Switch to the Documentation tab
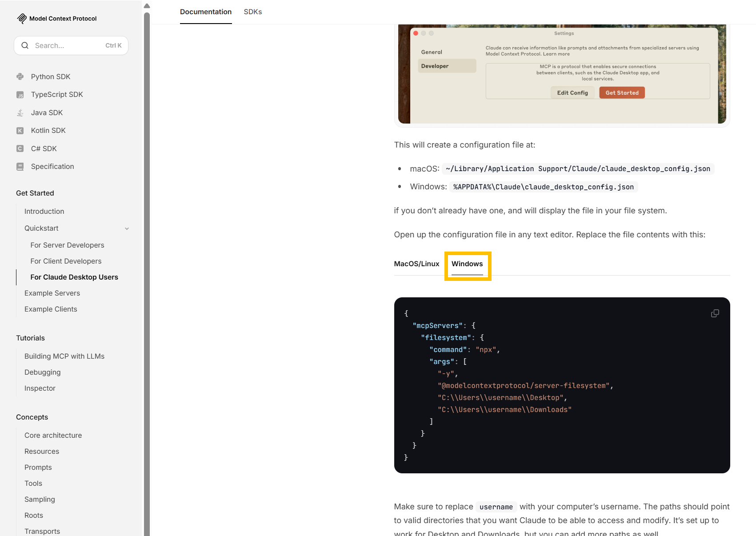 point(206,12)
